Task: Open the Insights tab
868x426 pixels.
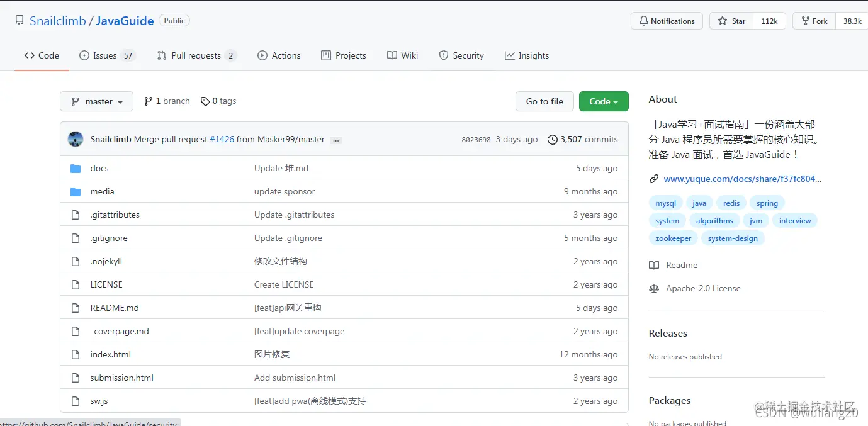Action: coord(527,55)
